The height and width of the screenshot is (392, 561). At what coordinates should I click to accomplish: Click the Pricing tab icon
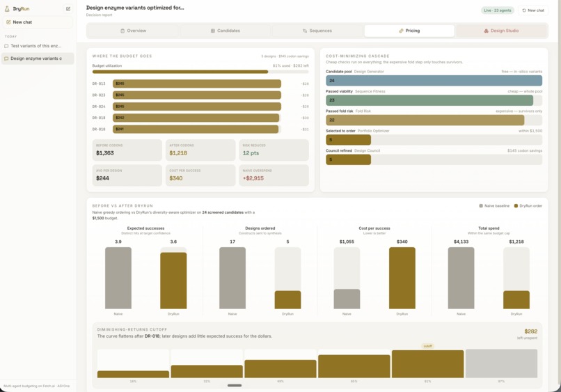click(x=401, y=31)
